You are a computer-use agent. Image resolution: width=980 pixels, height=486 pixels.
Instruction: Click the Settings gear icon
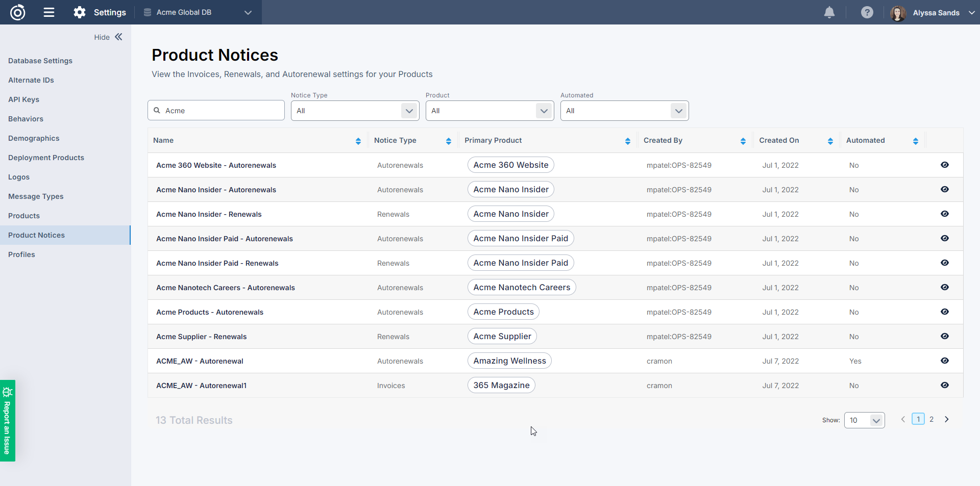[80, 12]
